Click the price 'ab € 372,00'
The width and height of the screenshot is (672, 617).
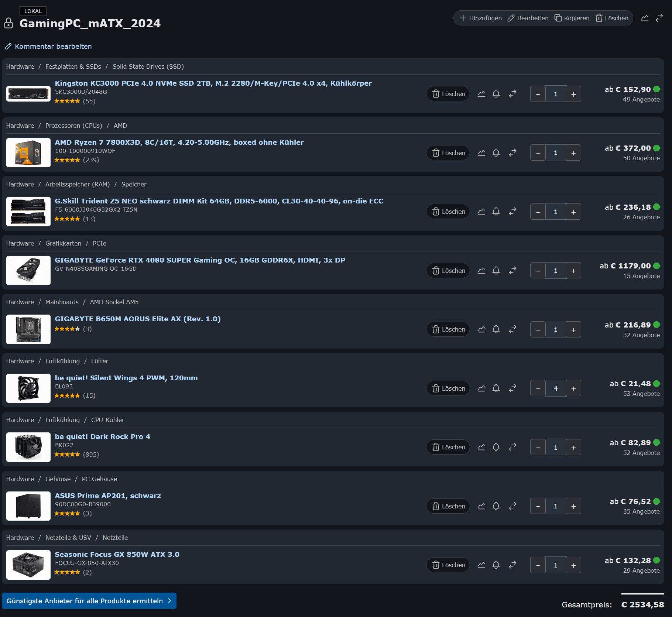[628, 148]
